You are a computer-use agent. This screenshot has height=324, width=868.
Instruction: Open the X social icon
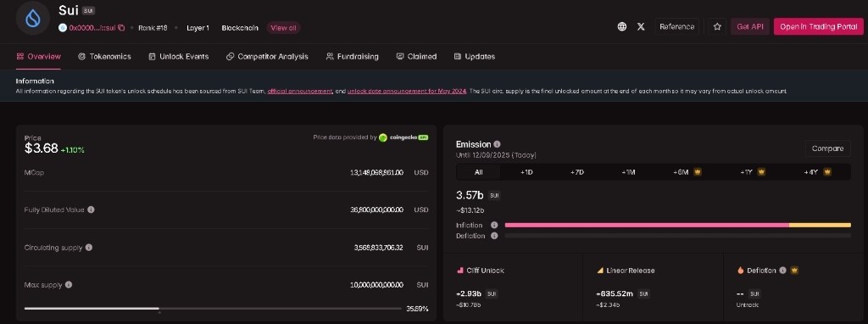641,26
